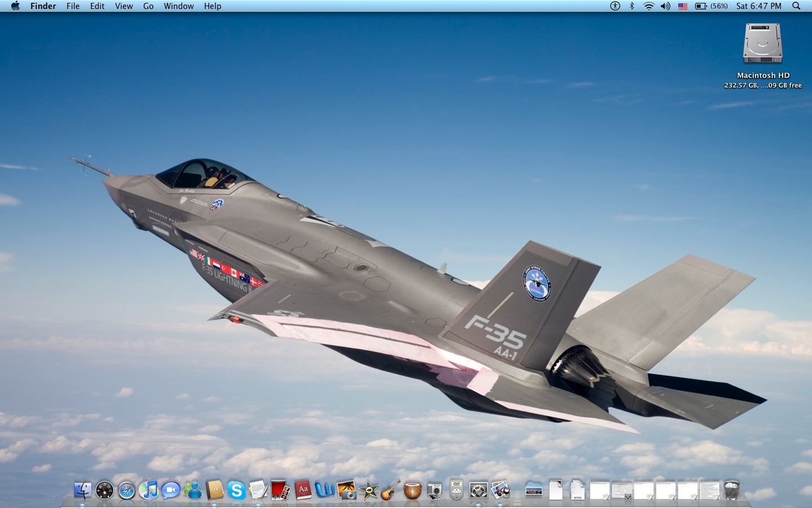Launch Photo Booth red curtain icon
Screen dimensions: 812x508
pyautogui.click(x=280, y=490)
